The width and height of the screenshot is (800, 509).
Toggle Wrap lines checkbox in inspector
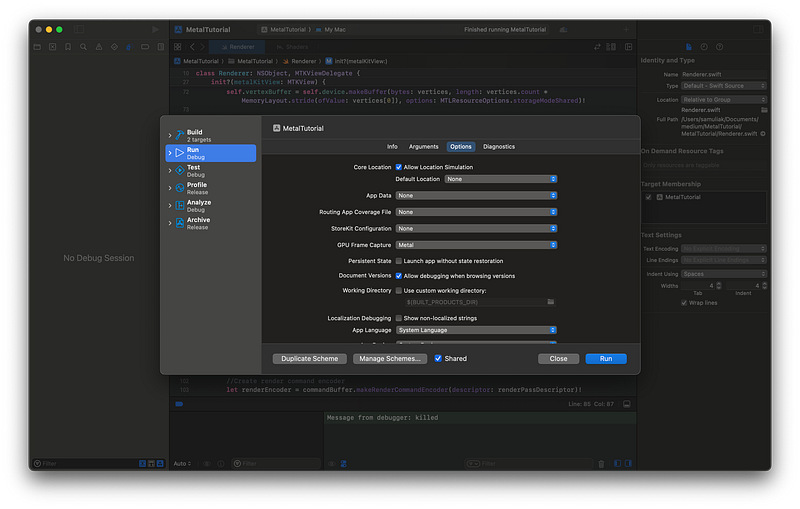684,303
